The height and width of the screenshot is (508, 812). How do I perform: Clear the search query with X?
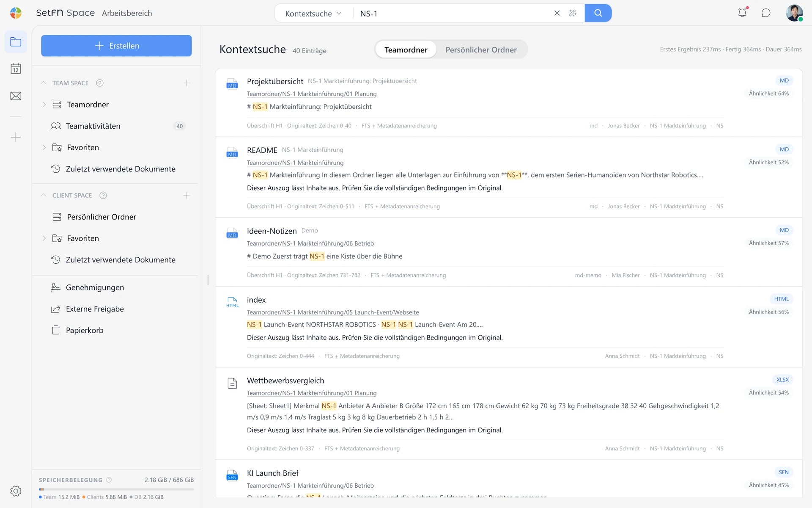click(557, 13)
